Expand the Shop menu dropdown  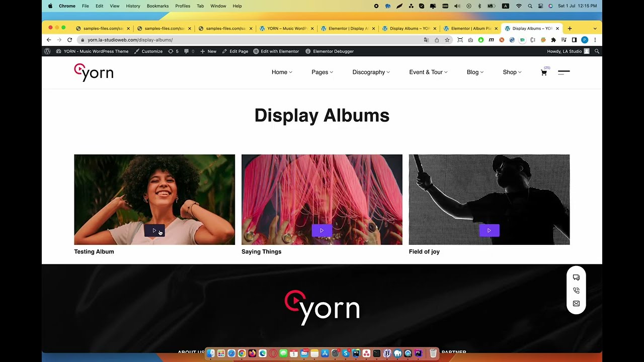[x=512, y=72]
